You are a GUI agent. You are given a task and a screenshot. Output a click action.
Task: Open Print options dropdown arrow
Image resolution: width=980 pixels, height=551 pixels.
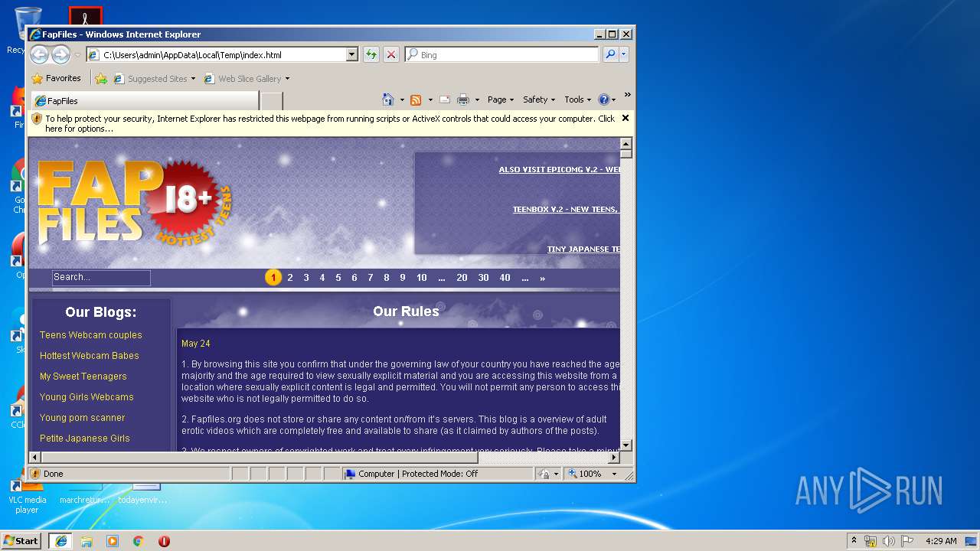pos(477,99)
